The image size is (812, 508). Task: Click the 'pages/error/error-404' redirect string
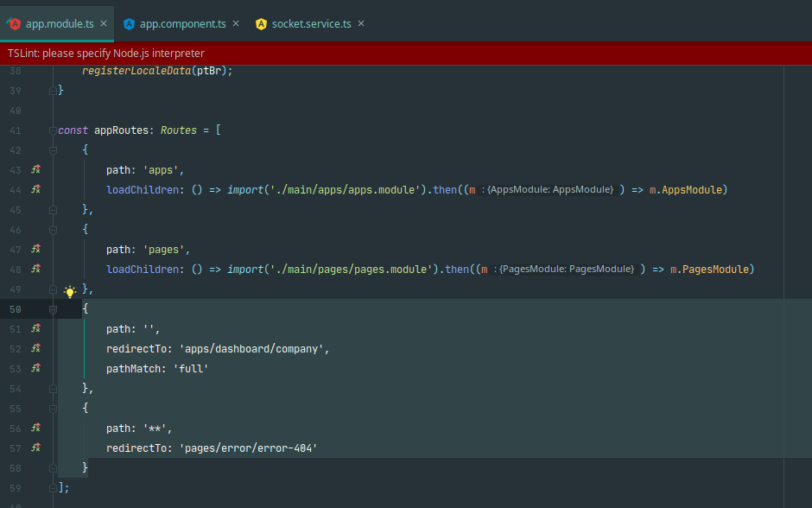tap(248, 448)
